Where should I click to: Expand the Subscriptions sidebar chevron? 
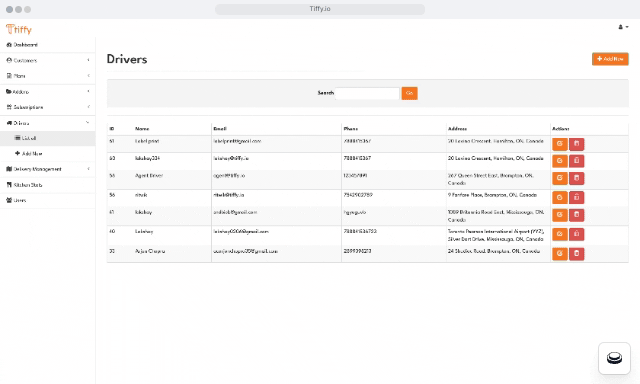coord(88,107)
